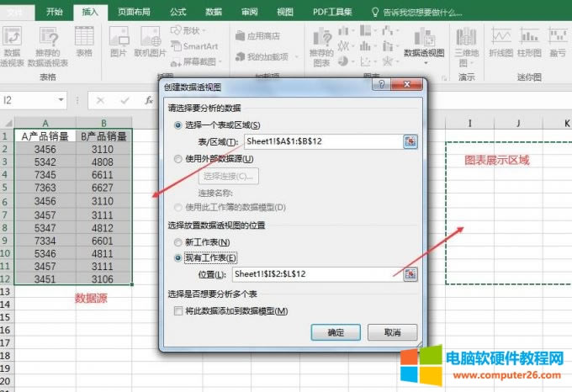
Task: Click the 推荐的图表 recommended charts icon
Action: coord(320,41)
